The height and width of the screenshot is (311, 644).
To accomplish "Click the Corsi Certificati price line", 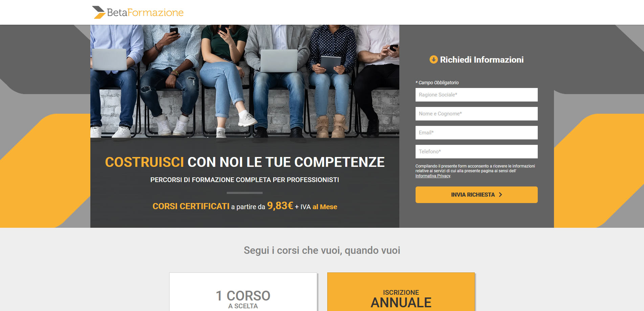I will pyautogui.click(x=245, y=206).
